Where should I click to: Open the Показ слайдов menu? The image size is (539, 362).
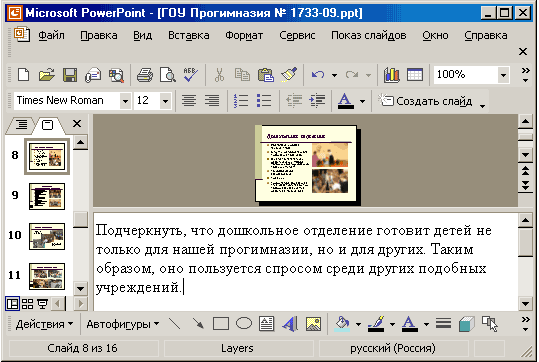pyautogui.click(x=368, y=35)
